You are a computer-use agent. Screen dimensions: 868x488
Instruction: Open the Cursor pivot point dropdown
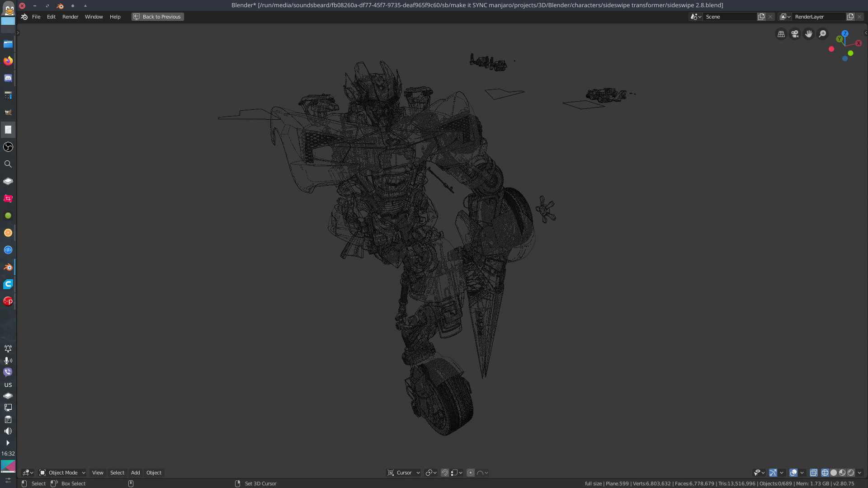click(x=404, y=473)
